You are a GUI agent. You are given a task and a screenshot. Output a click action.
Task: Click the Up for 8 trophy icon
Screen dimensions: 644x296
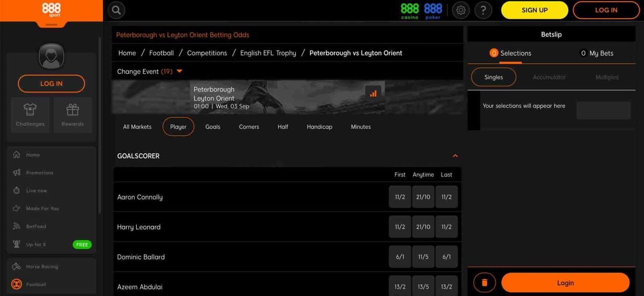[17, 244]
